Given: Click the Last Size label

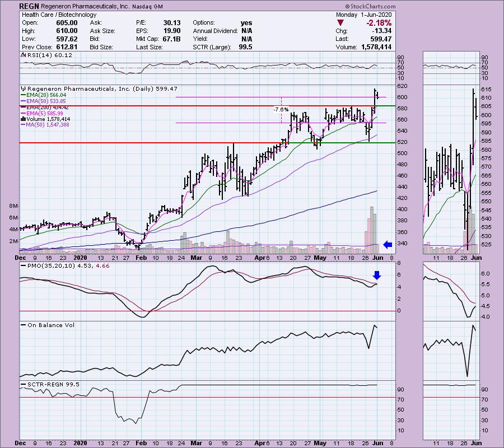Looking at the screenshot, I should 149,47.
